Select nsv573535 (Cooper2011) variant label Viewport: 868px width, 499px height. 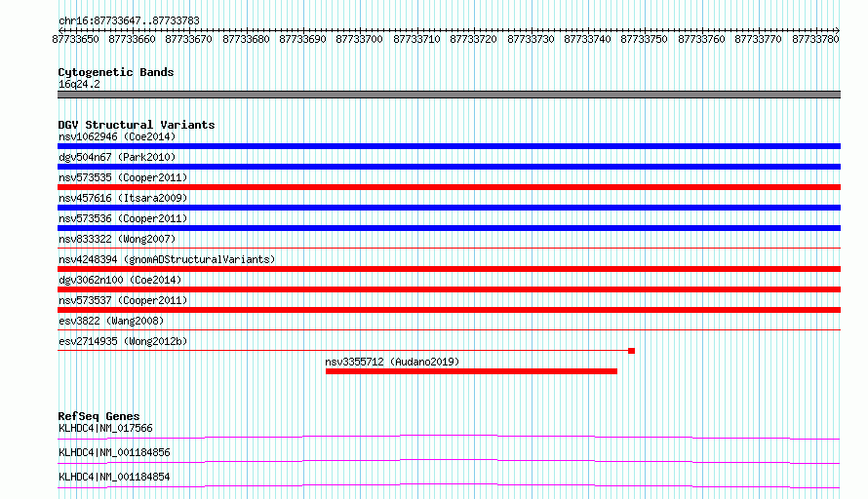click(123, 177)
